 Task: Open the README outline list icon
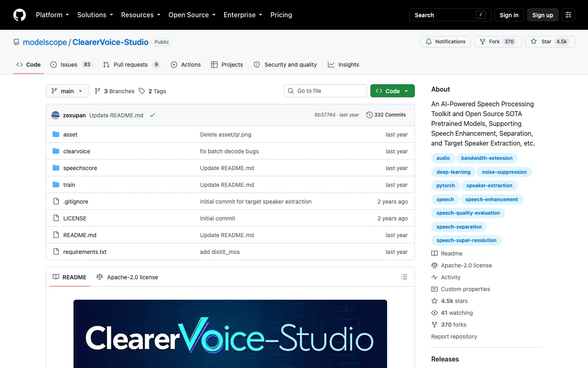click(x=404, y=277)
